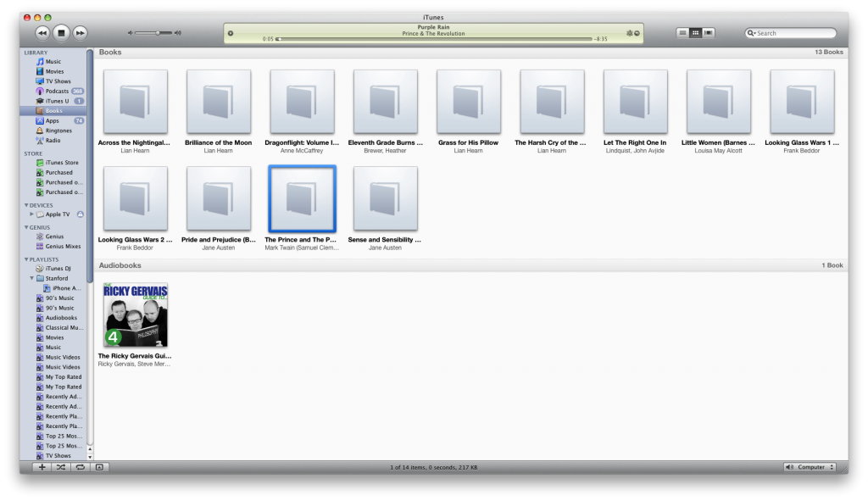Viewport: 868px width, 501px height.
Task: Click the search magnifier icon
Action: click(x=751, y=33)
